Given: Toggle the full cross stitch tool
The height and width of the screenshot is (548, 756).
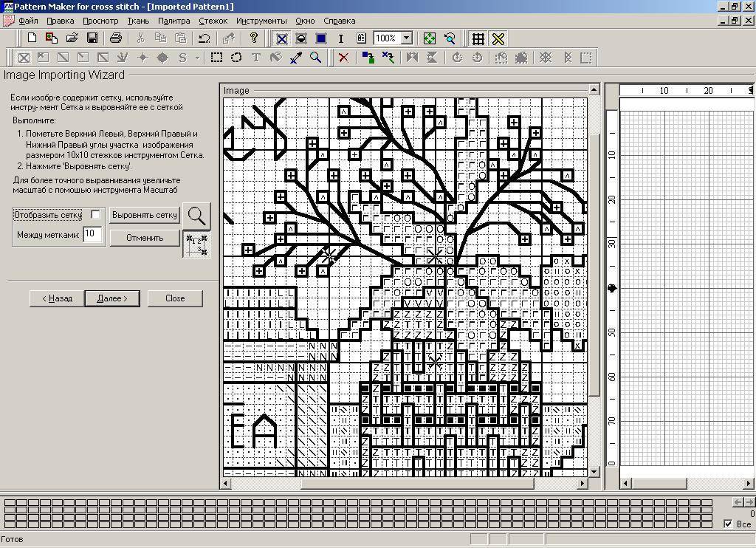Looking at the screenshot, I should click(24, 58).
